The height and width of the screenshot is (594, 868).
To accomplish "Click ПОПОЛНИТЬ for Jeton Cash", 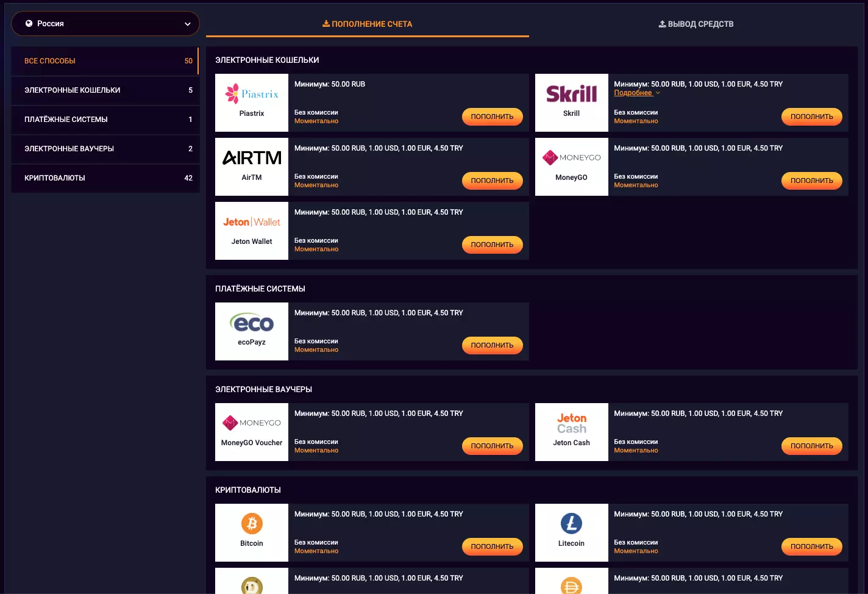I will pos(811,446).
